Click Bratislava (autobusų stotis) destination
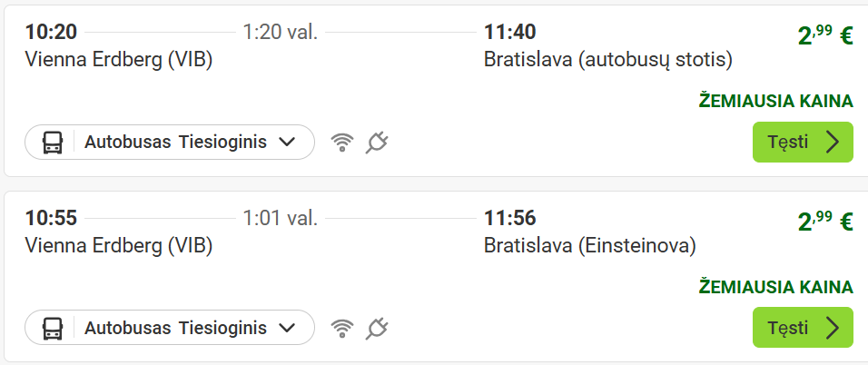This screenshot has height=365, width=868. pos(608,60)
